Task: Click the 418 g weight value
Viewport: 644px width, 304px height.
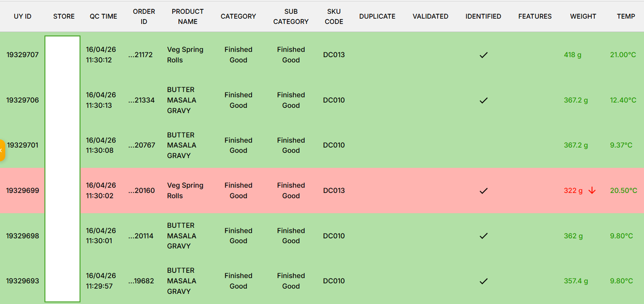Action: [573, 55]
